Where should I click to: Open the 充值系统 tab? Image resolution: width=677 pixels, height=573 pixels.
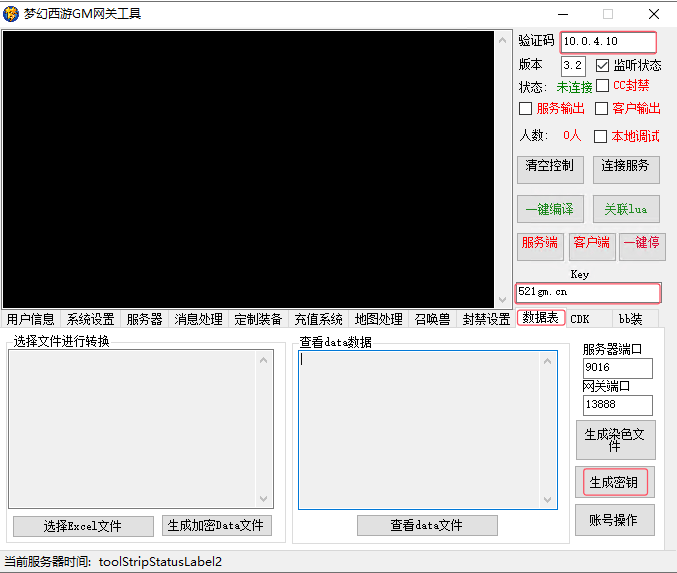tap(318, 319)
